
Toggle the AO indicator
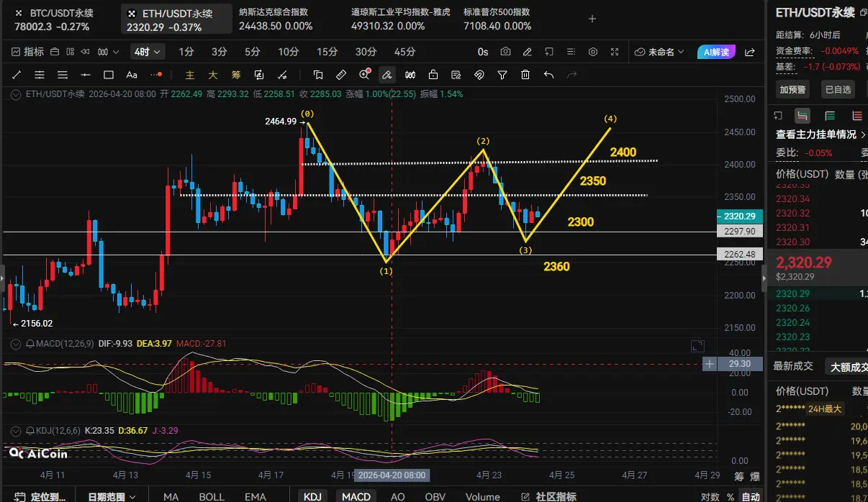tap(397, 496)
